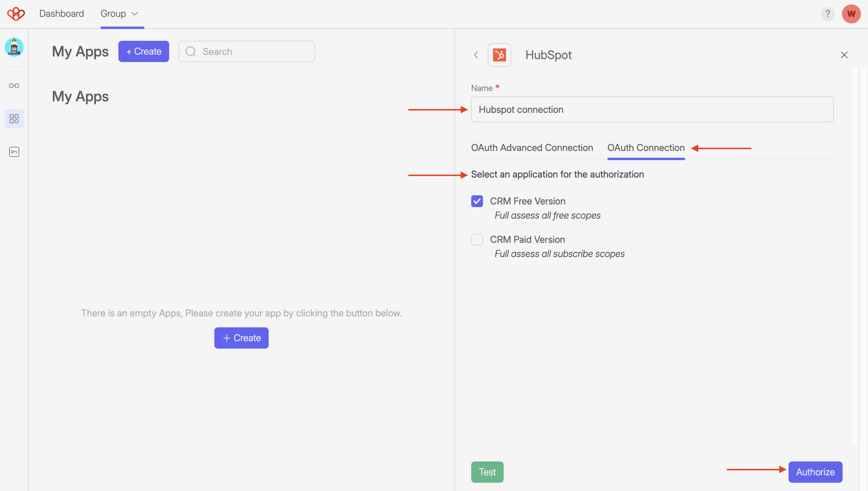Select the OAuth Connection tab
Image resolution: width=868 pixels, height=491 pixels.
click(646, 148)
